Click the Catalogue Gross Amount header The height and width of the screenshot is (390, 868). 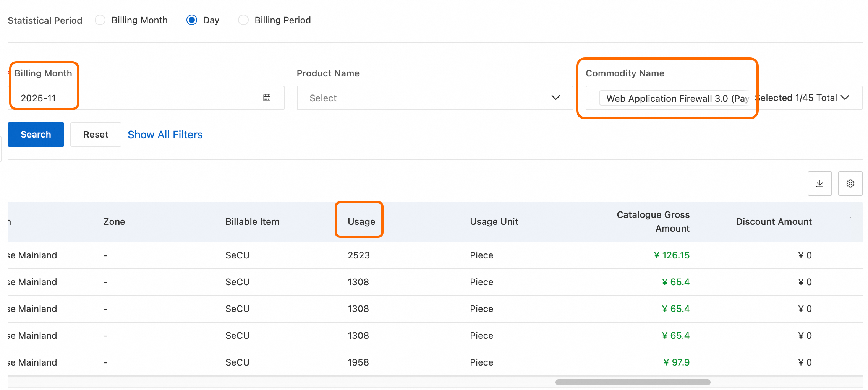click(x=653, y=222)
